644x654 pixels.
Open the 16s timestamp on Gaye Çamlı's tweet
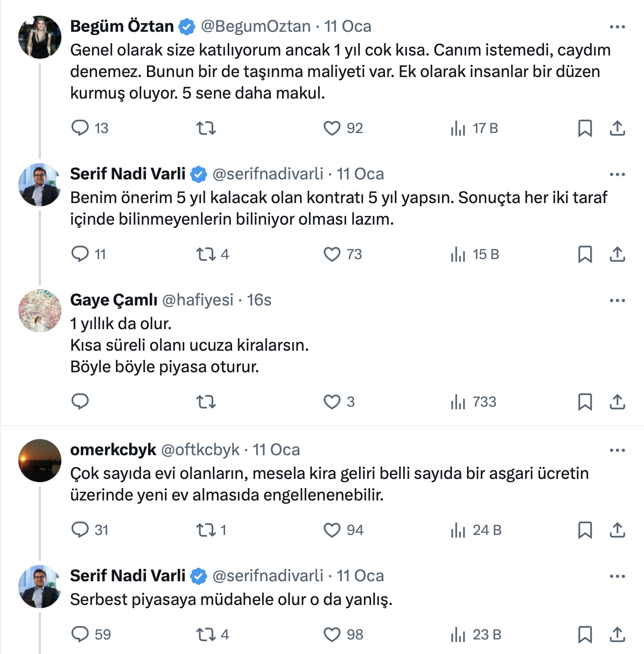pyautogui.click(x=259, y=300)
